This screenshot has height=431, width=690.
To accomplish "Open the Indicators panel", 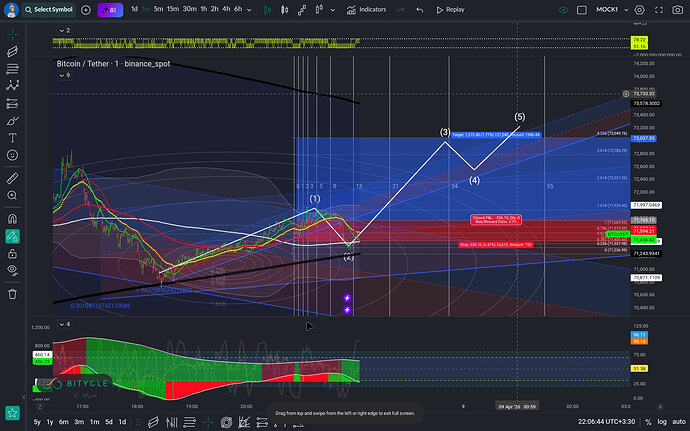I will pyautogui.click(x=366, y=10).
